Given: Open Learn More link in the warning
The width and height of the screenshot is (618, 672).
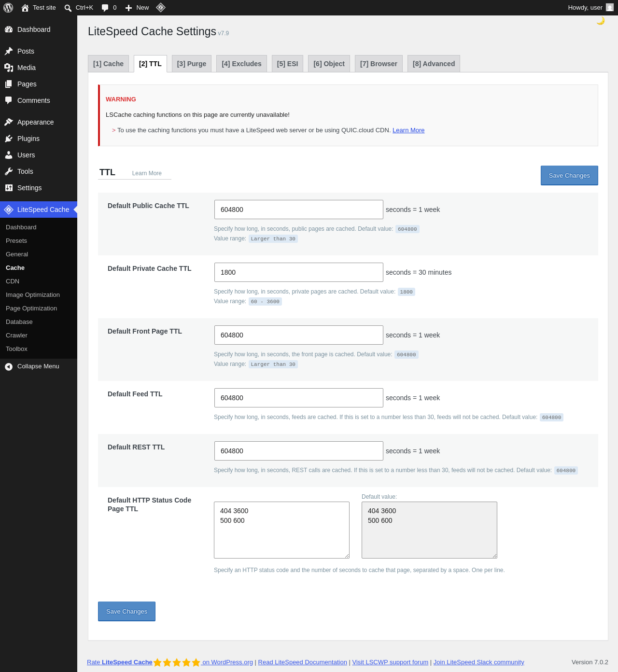Looking at the screenshot, I should click(408, 130).
